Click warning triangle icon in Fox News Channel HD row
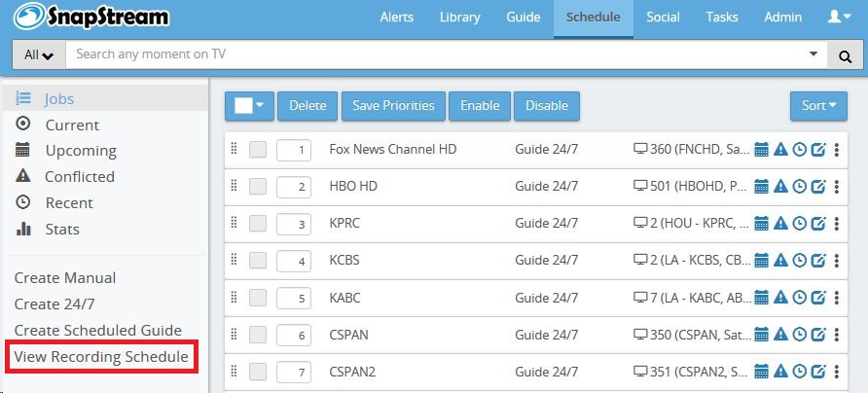868x393 pixels. [x=780, y=150]
